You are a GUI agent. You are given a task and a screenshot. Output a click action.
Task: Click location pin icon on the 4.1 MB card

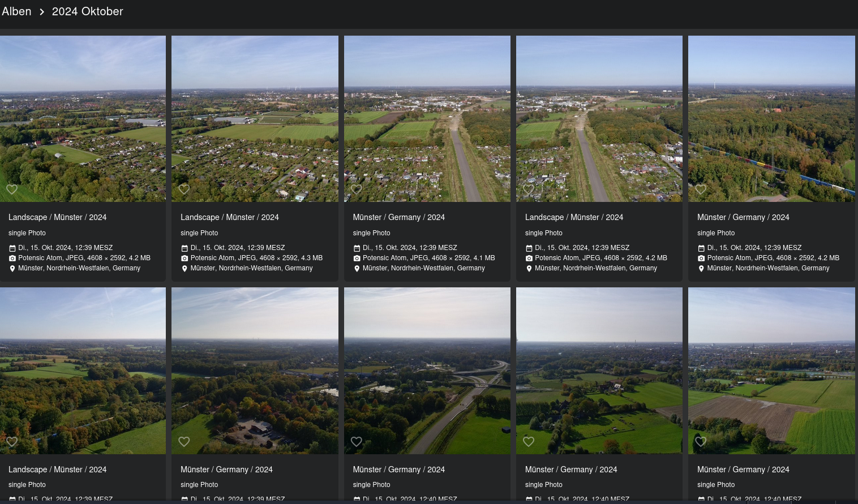point(357,269)
